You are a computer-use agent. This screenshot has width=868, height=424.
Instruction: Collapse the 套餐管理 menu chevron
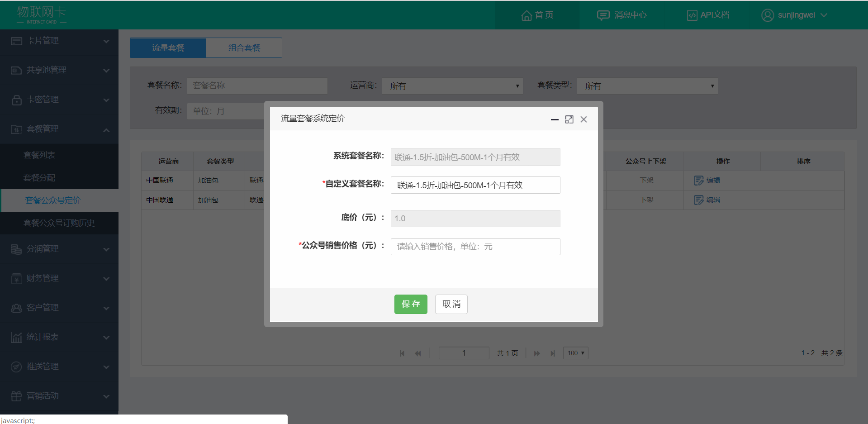(x=106, y=130)
